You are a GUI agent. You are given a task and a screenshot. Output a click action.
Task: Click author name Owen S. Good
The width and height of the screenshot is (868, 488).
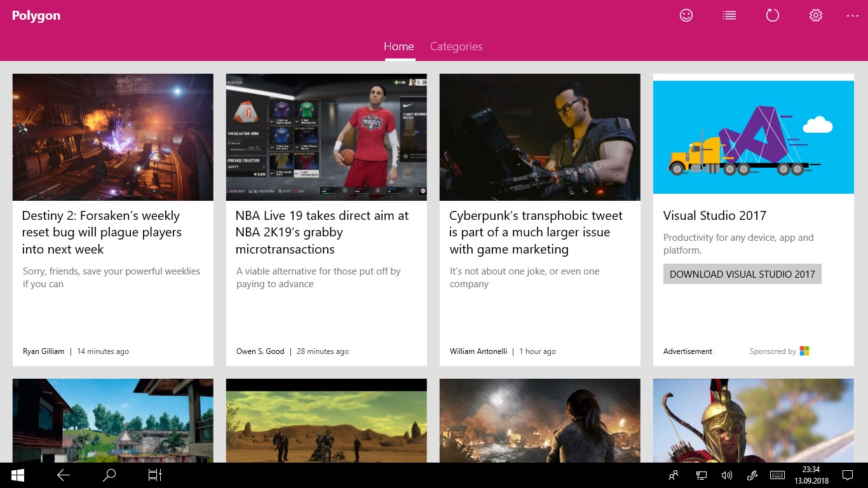[261, 351]
